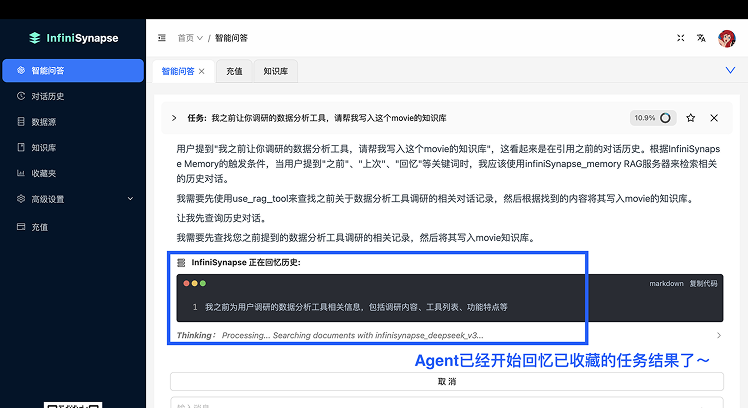Switch to the 知识库 tab

coord(276,71)
